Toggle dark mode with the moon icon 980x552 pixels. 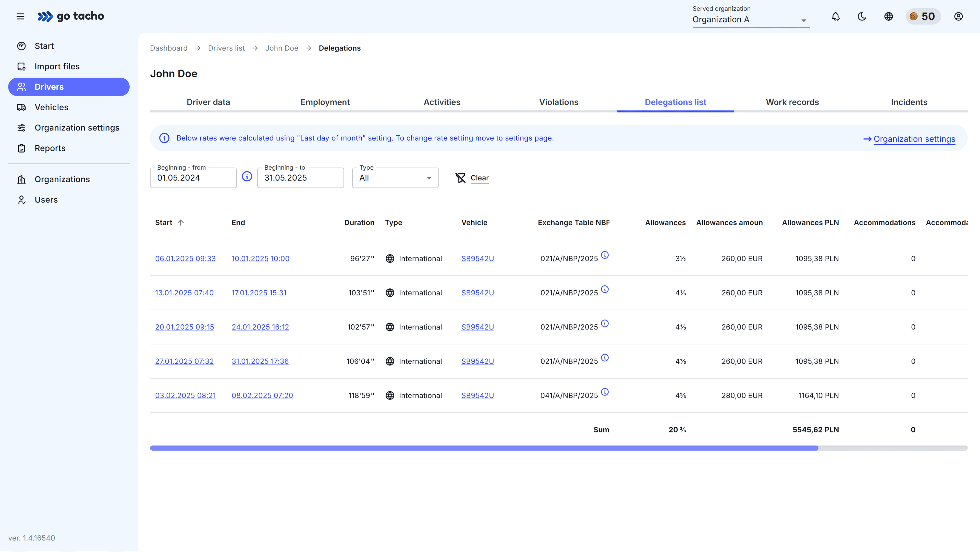[x=862, y=16]
